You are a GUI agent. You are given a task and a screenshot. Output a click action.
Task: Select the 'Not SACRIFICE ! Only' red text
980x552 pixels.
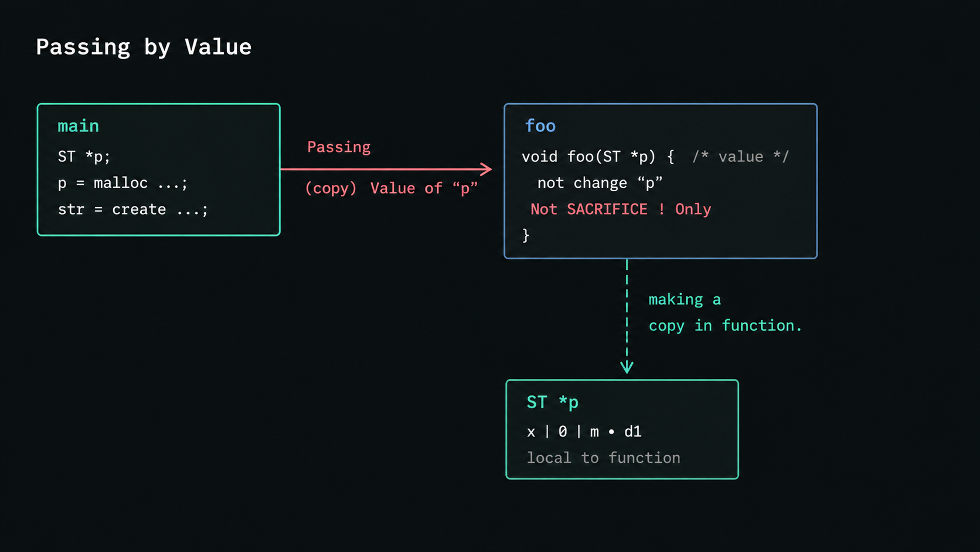tap(621, 209)
